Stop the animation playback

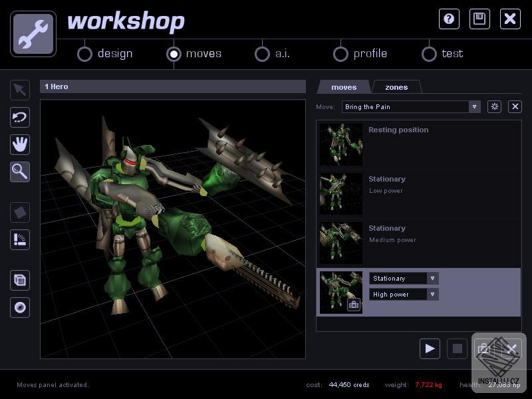[x=456, y=348]
